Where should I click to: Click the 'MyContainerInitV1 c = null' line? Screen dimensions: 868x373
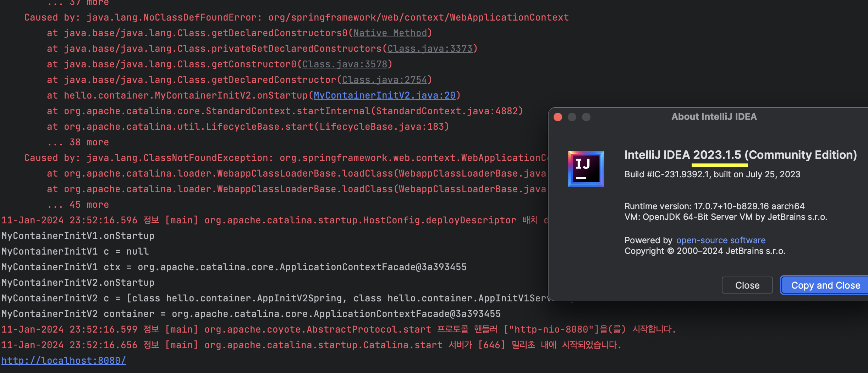point(75,251)
